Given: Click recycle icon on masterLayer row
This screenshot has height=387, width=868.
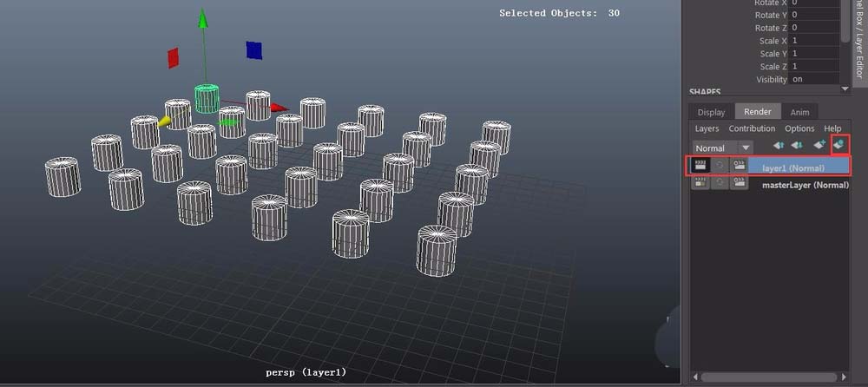Looking at the screenshot, I should pos(720,183).
